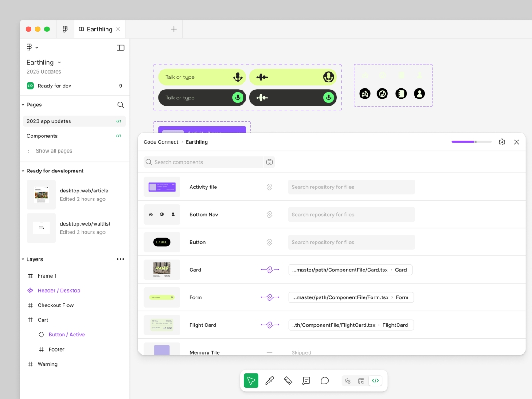This screenshot has height=399, width=532.
Task: Select the Components page in Pages list
Action: tap(42, 136)
